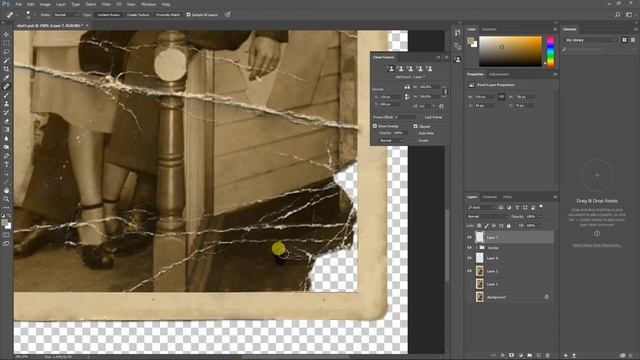This screenshot has width=640, height=360.
Task: Click flip horizontal icon in Clone Source
Action: click(407, 87)
